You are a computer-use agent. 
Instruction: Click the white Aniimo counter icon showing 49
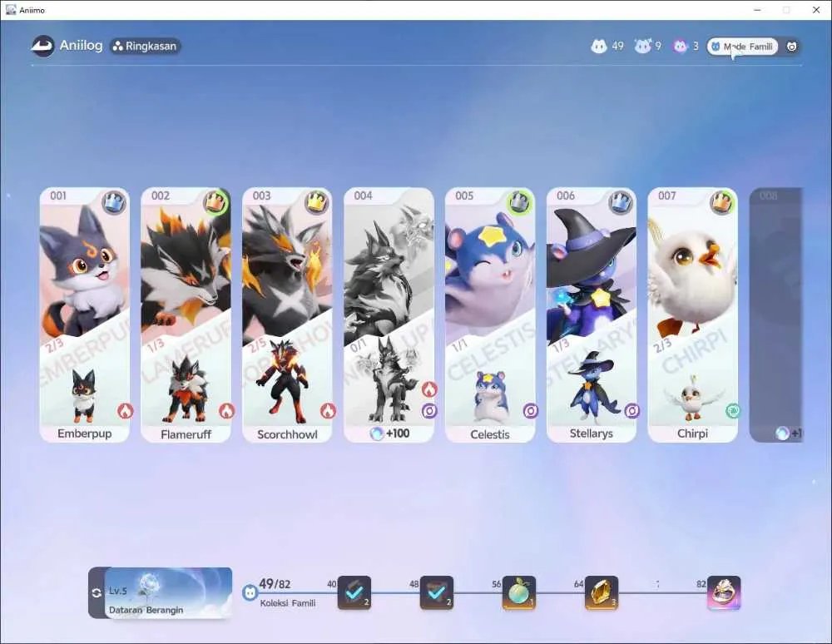(x=599, y=46)
